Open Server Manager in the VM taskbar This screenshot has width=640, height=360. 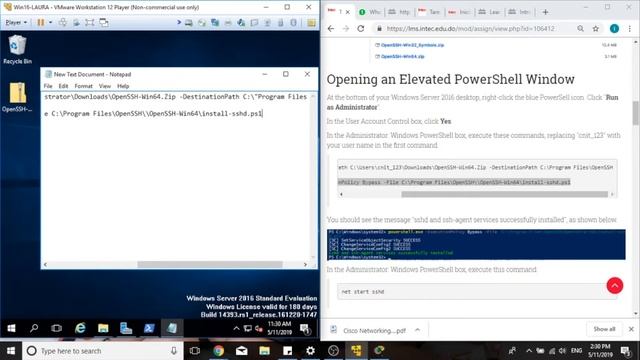(x=126, y=328)
